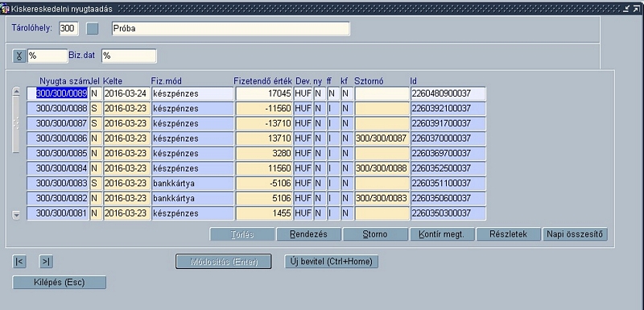The width and height of the screenshot is (644, 310).
Task: Click Id 2260480900037
Action: (x=448, y=93)
